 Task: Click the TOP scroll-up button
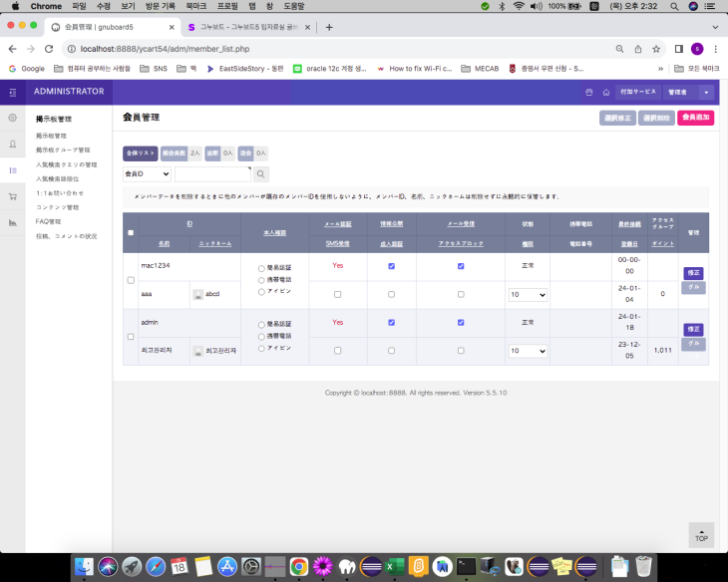(701, 535)
